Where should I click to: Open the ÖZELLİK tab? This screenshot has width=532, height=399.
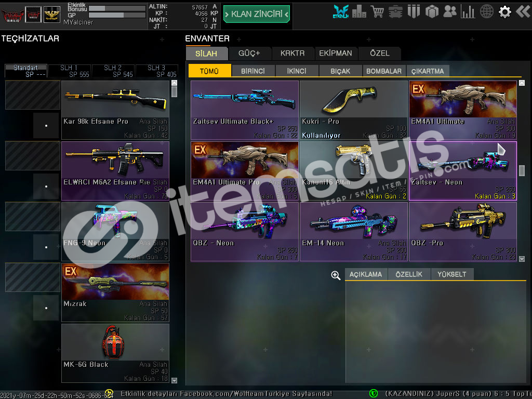coord(409,274)
